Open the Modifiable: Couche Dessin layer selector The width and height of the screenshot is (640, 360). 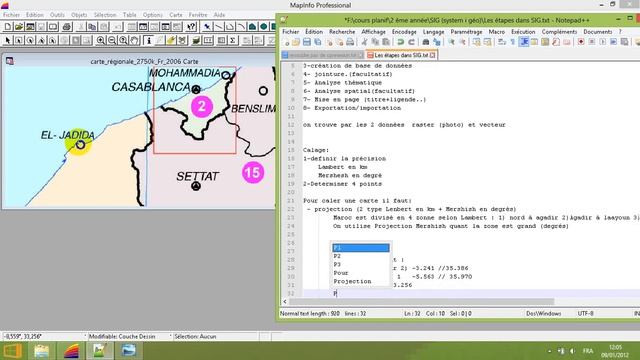coord(127,337)
